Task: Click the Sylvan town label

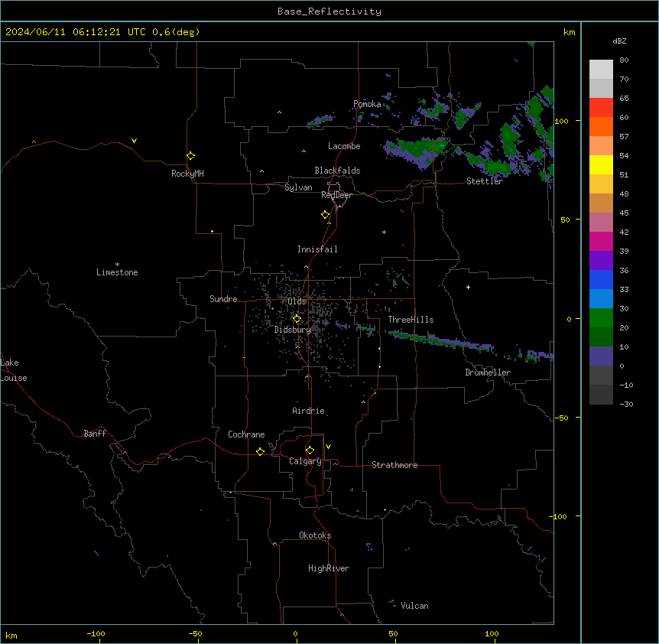Action: (x=298, y=187)
